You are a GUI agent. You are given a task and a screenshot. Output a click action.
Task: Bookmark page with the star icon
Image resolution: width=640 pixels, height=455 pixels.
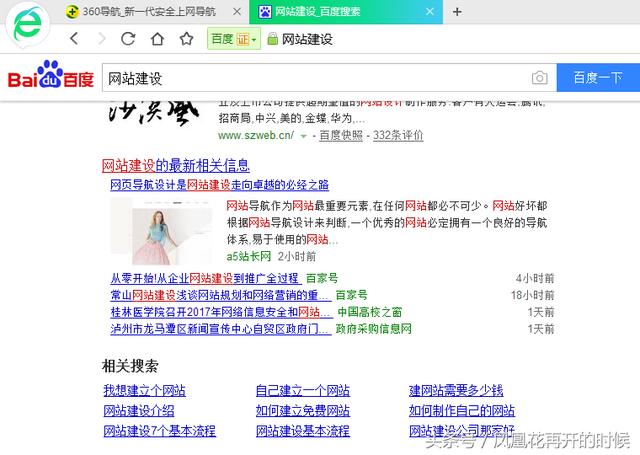point(187,39)
